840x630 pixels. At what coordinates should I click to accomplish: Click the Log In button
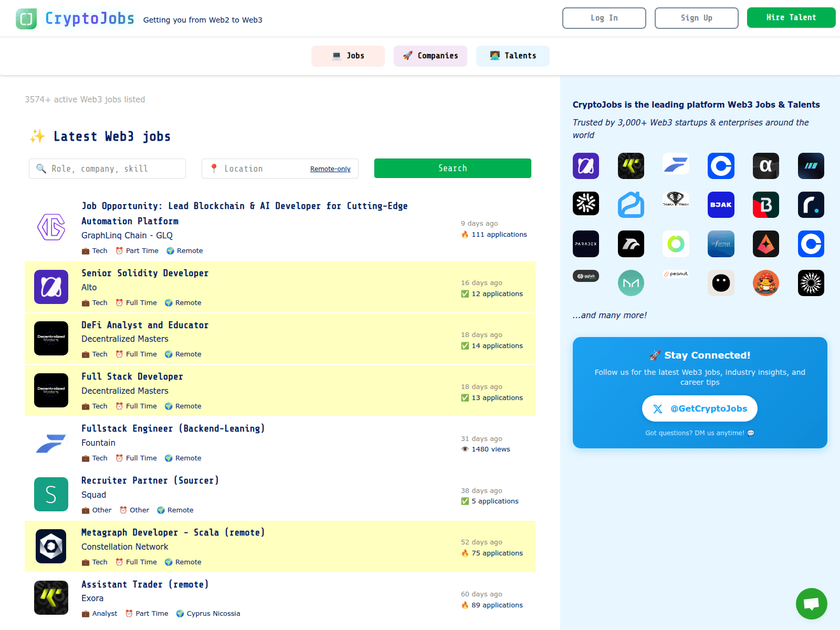[604, 18]
